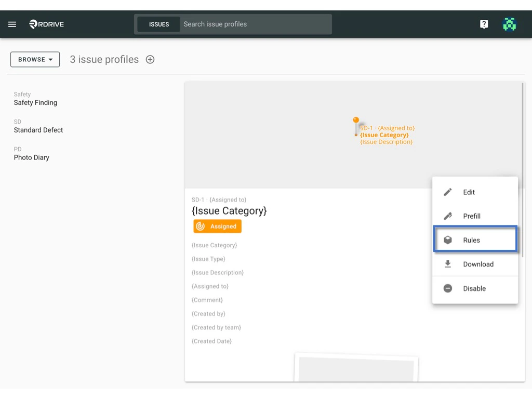Click the Assigned status flame icon
This screenshot has height=399, width=532.
[202, 226]
